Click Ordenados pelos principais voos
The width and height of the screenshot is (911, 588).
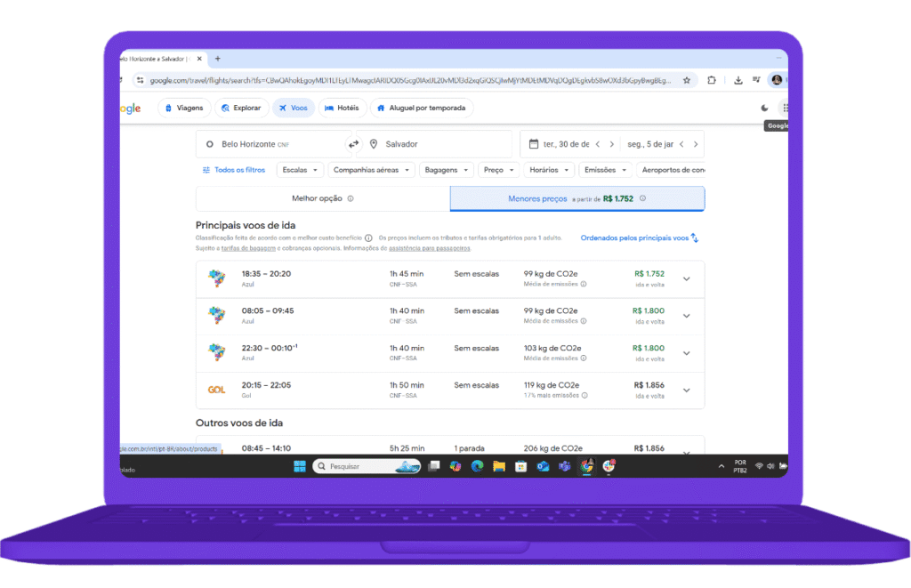click(635, 238)
